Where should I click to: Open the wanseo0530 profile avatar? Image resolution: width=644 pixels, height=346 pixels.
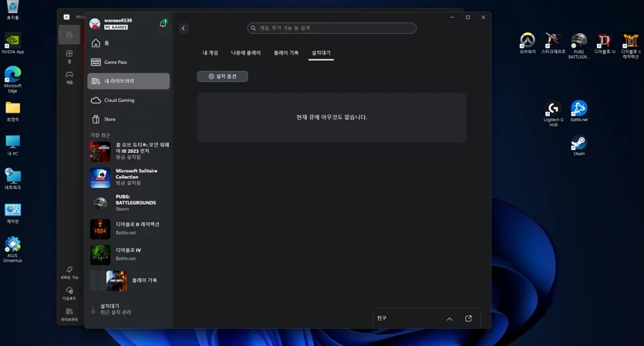[x=95, y=24]
